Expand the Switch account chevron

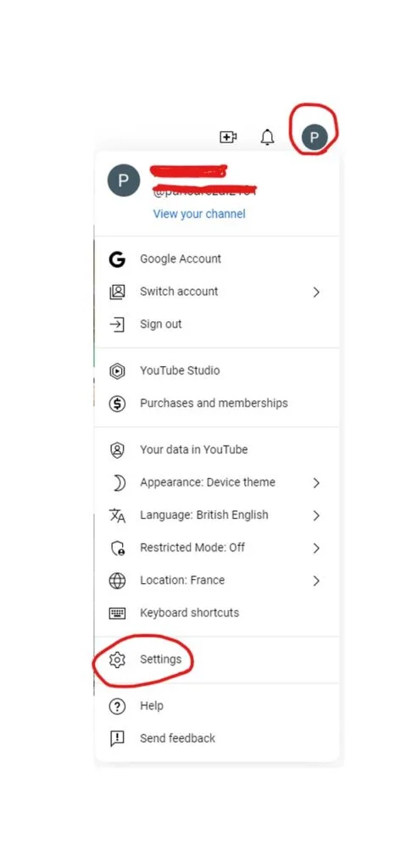click(x=316, y=292)
